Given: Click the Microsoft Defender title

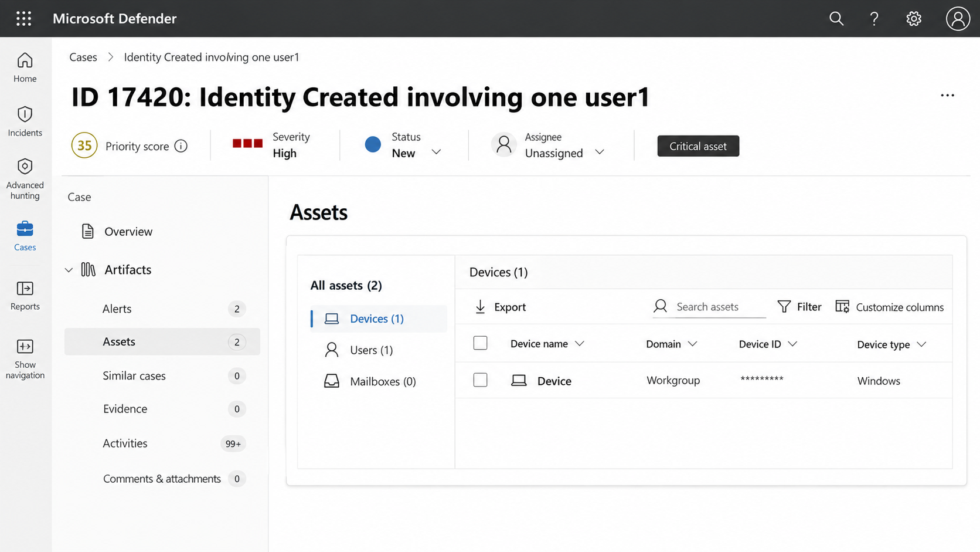Looking at the screenshot, I should 114,19.
